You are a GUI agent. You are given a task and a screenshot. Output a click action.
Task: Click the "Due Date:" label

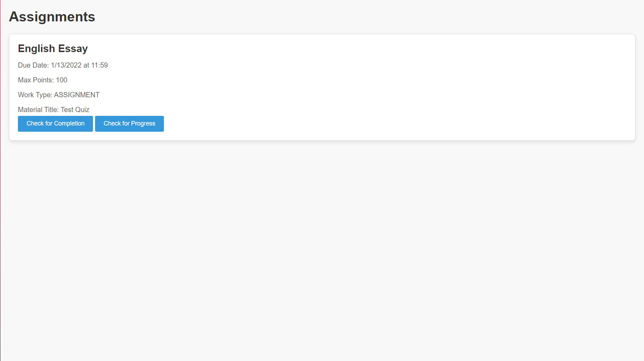point(33,65)
